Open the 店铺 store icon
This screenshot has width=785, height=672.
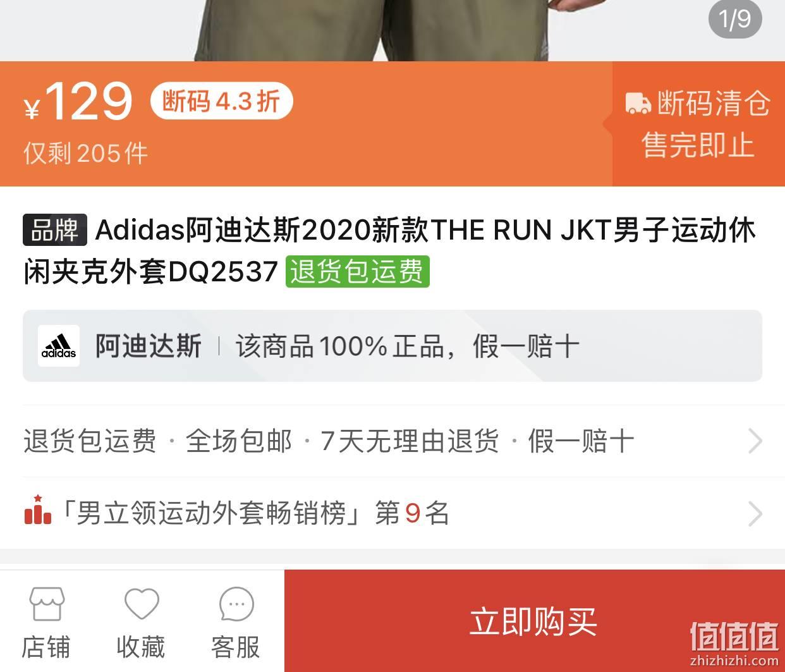point(47,604)
